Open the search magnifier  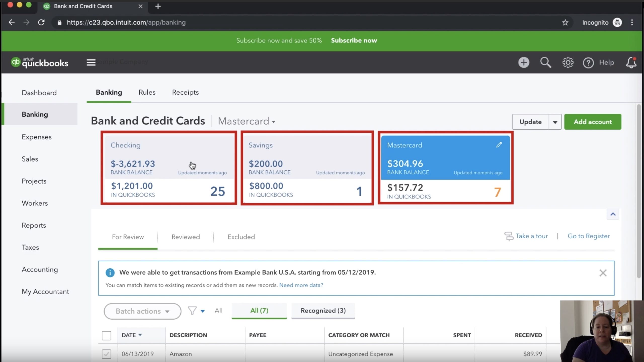point(545,62)
